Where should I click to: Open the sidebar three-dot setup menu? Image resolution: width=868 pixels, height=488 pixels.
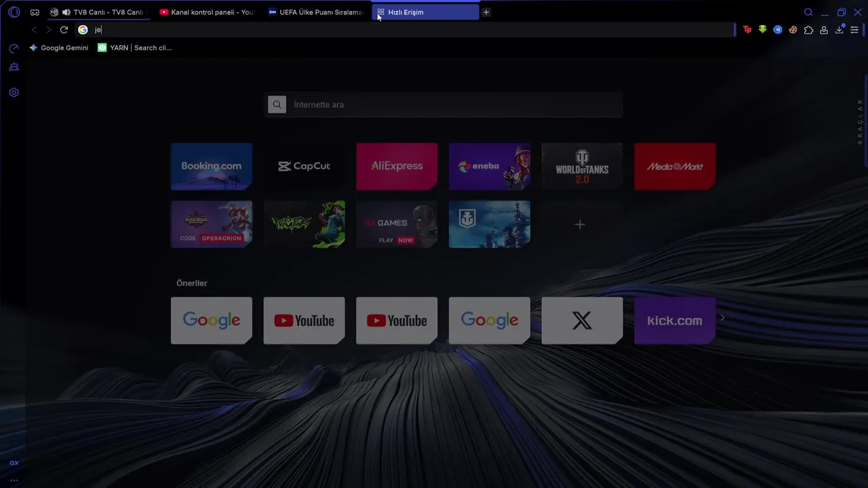14,481
